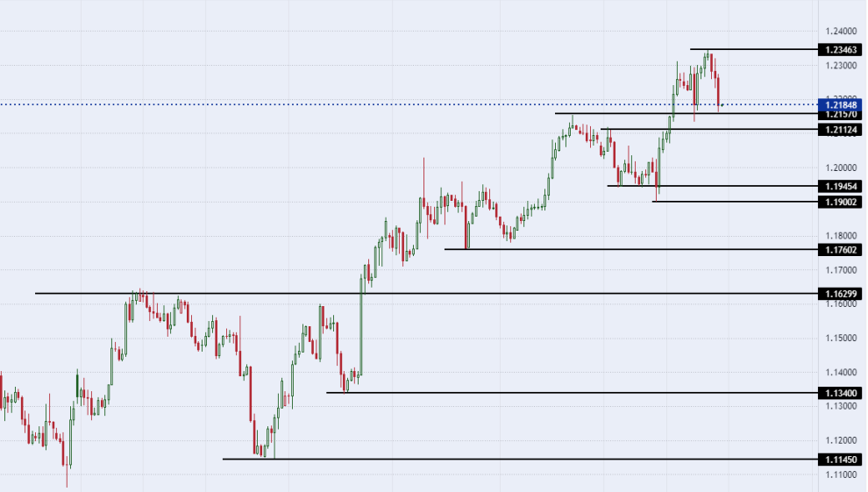Click the blue 1.21848 current price label

click(x=840, y=104)
